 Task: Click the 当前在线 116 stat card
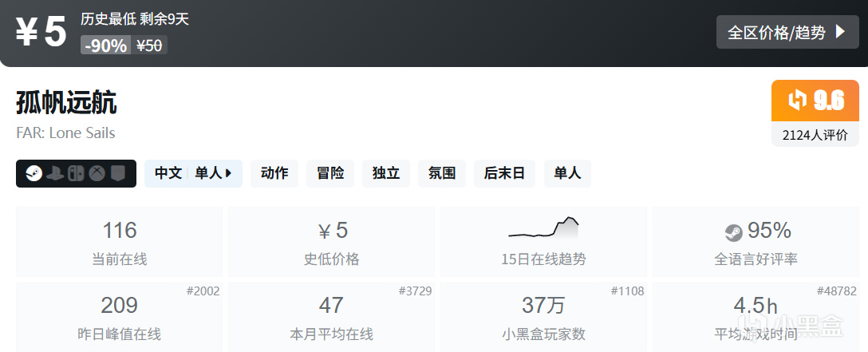click(119, 242)
